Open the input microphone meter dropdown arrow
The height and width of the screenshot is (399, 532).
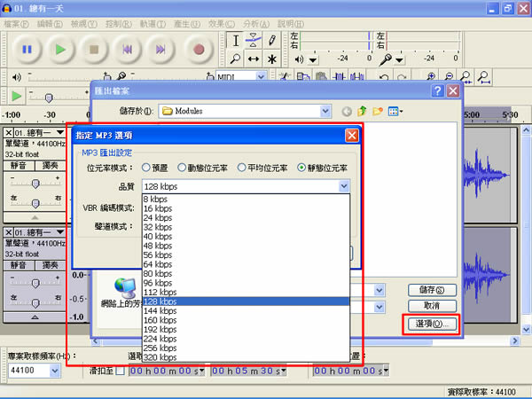pos(400,60)
